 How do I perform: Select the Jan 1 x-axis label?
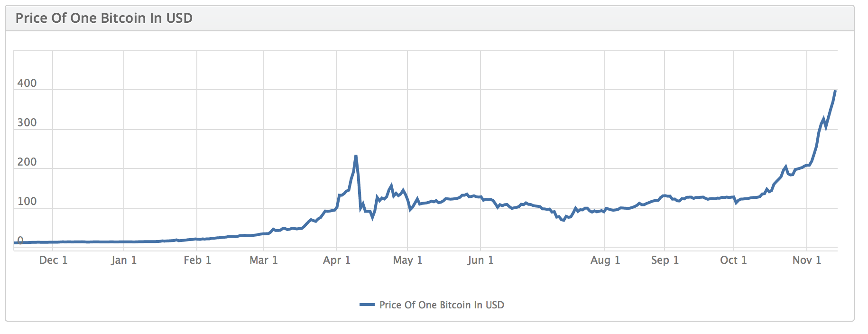[124, 260]
